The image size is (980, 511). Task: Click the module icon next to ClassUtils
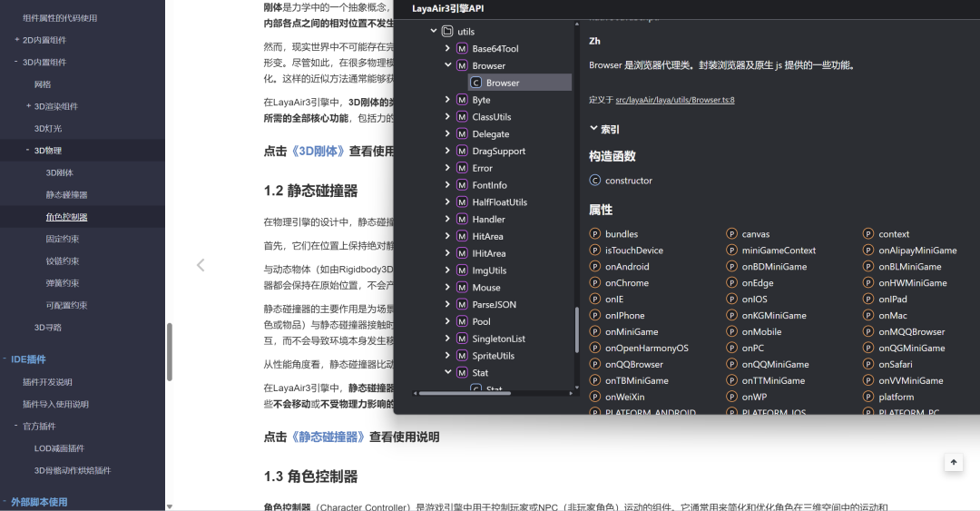pyautogui.click(x=462, y=117)
